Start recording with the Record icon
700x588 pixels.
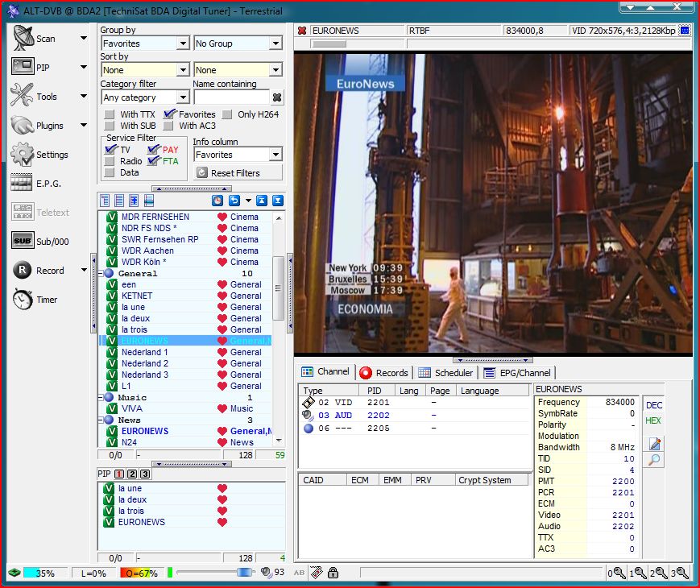click(22, 270)
